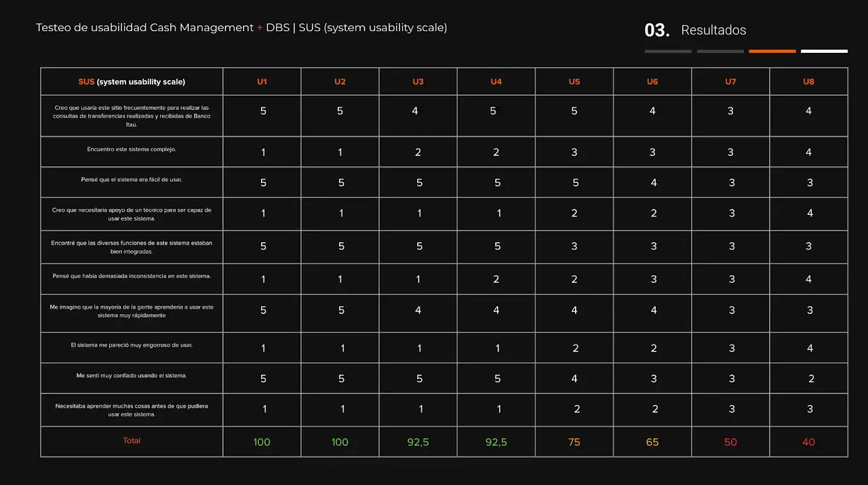
Task: Select the U1 column header
Action: [x=262, y=81]
